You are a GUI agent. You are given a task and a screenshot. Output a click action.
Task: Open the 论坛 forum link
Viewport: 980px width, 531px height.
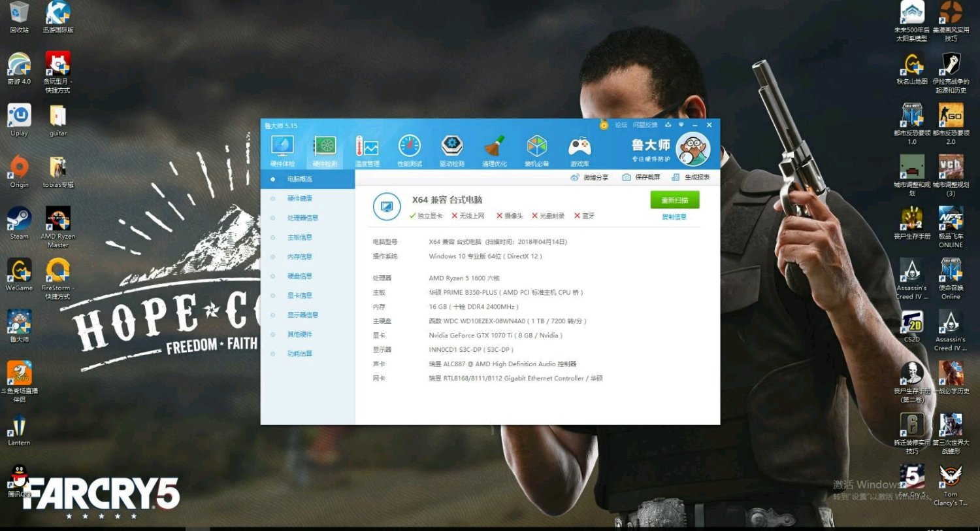[621, 124]
